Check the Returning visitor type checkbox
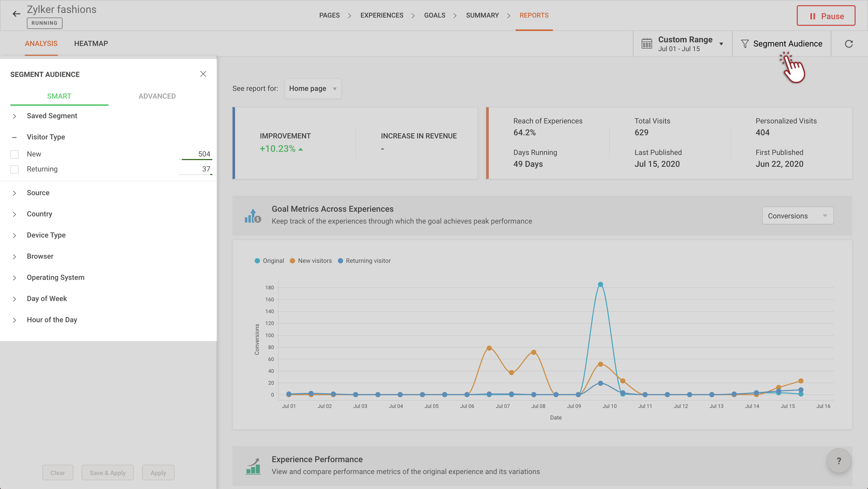Screen dimensions: 868x489 coord(14,169)
